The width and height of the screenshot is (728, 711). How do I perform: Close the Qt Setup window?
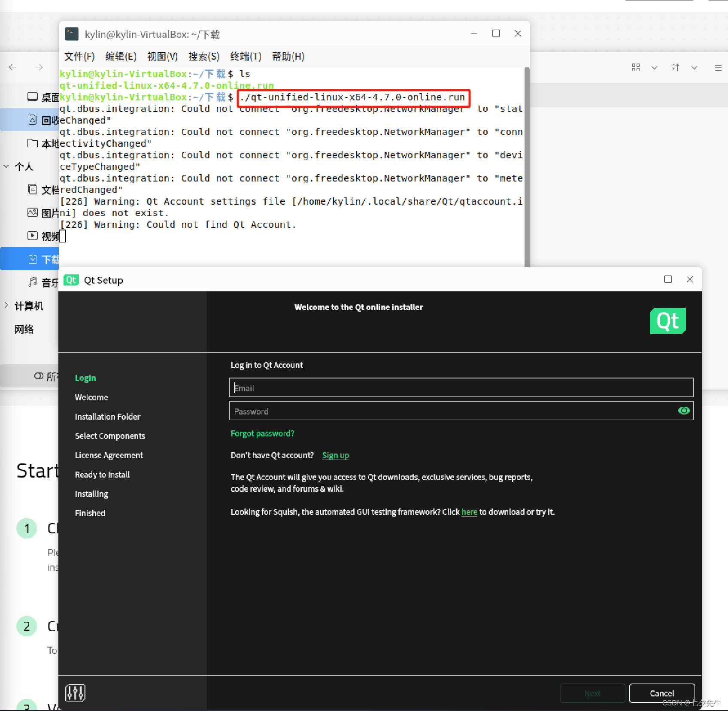pyautogui.click(x=690, y=279)
